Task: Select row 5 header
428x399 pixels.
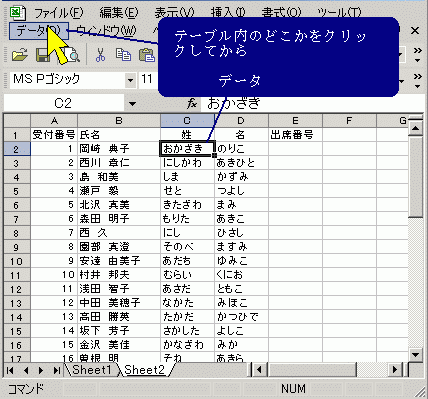Action: (x=16, y=191)
